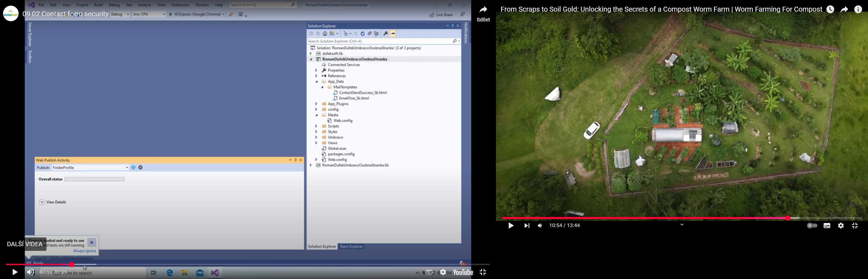
Task: Click the 09 02 Contact form security title
Action: [x=65, y=14]
